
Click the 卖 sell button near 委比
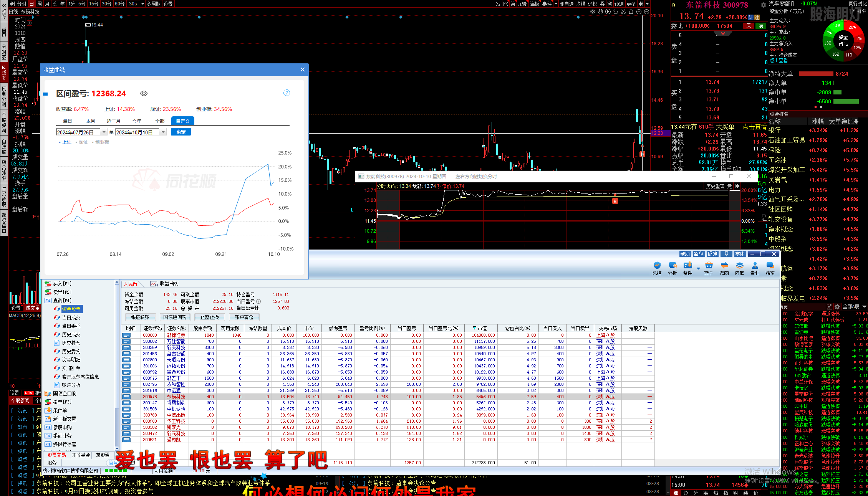[761, 26]
